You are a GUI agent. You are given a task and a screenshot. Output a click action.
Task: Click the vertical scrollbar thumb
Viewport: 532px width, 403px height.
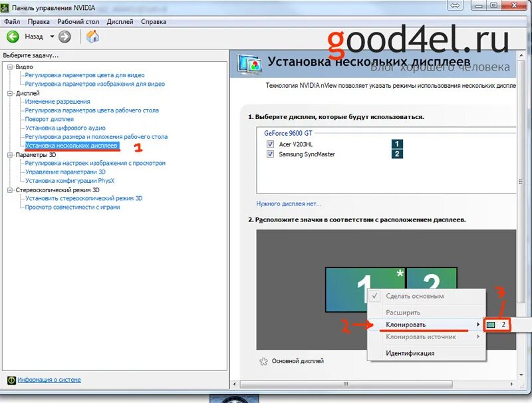coord(521,182)
